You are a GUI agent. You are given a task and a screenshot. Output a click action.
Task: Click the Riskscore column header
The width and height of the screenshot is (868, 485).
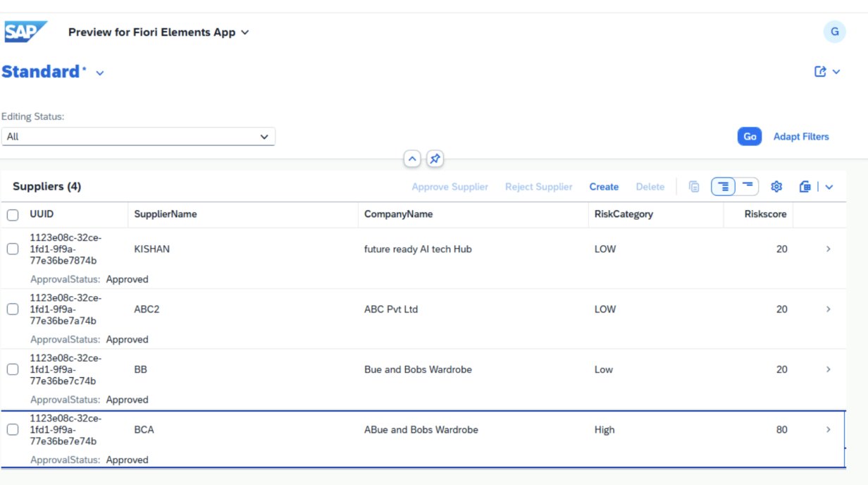pos(766,214)
